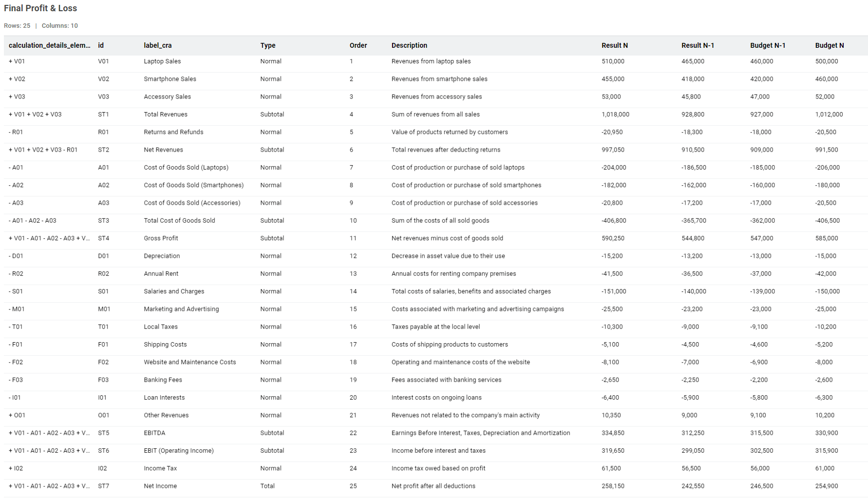Click the Final Profit & Loss title

pyautogui.click(x=40, y=8)
